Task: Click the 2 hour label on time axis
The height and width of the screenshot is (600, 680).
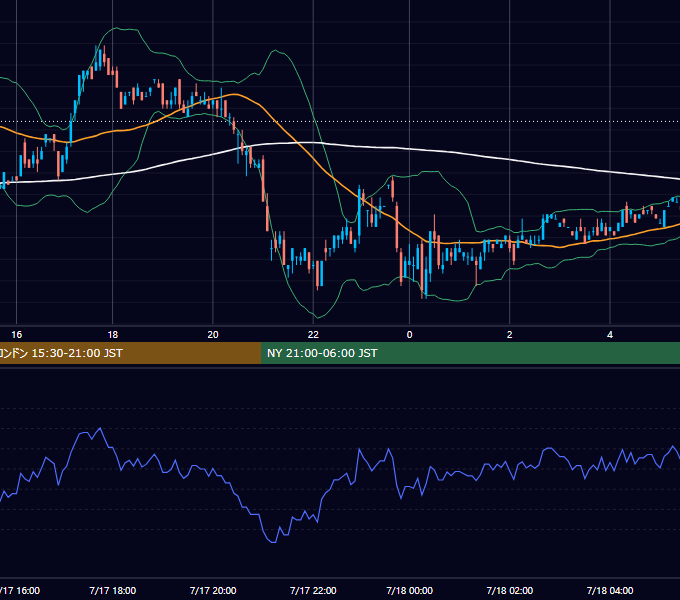Action: coord(510,335)
